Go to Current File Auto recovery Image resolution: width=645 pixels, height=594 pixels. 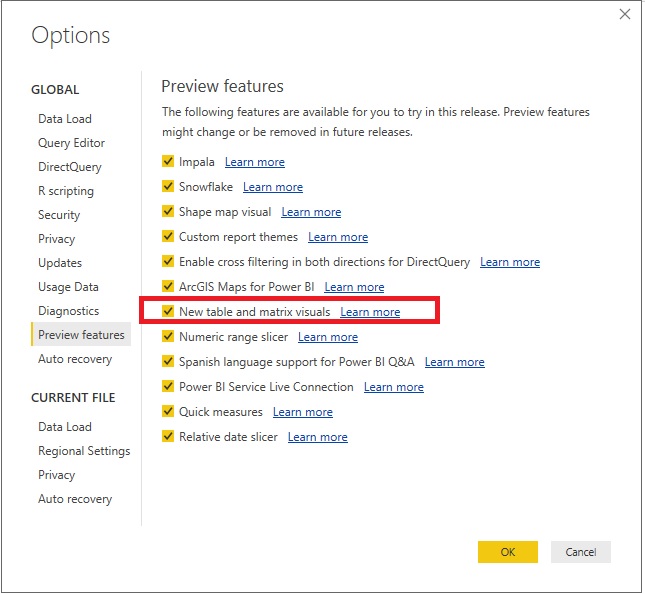pyautogui.click(x=75, y=499)
